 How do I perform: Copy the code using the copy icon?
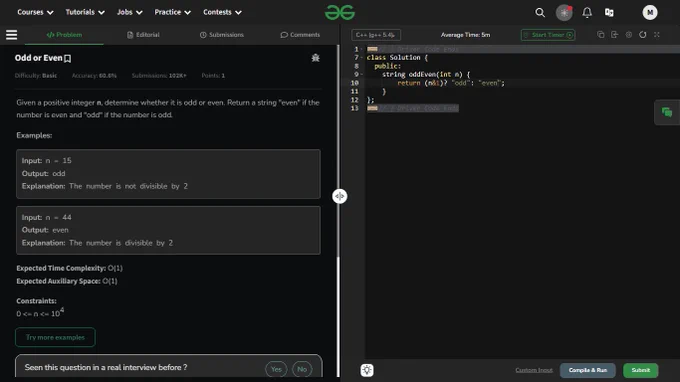coord(601,35)
